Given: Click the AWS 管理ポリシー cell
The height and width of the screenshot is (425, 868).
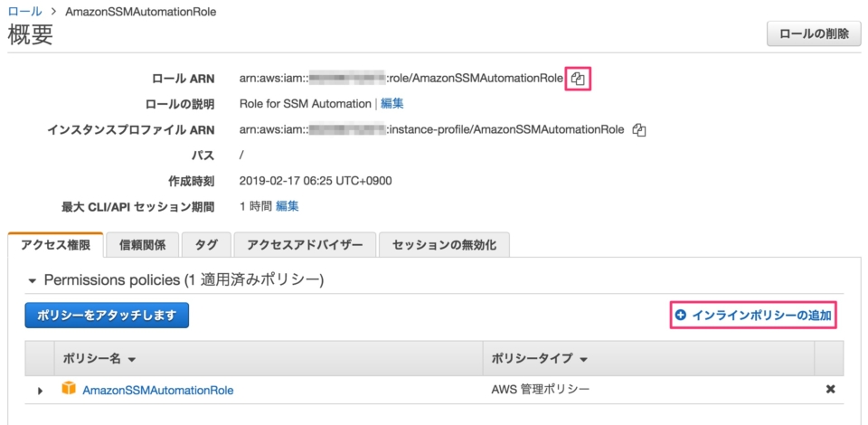Looking at the screenshot, I should (541, 390).
